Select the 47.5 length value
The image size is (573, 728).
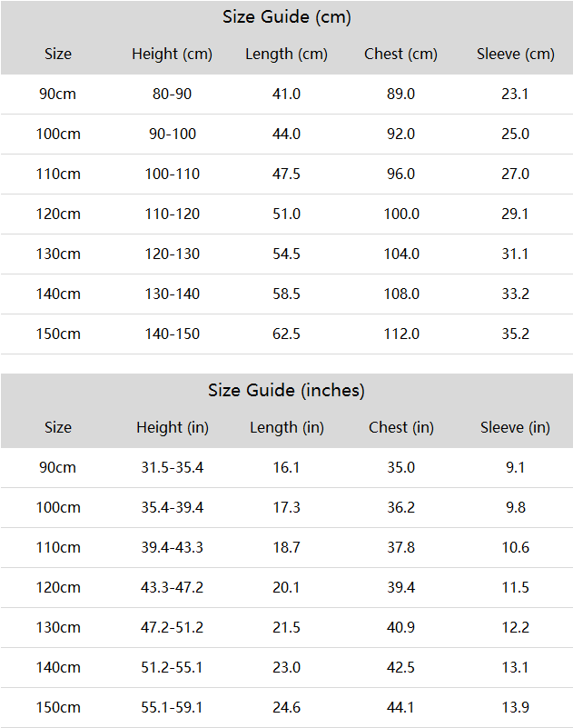(286, 175)
